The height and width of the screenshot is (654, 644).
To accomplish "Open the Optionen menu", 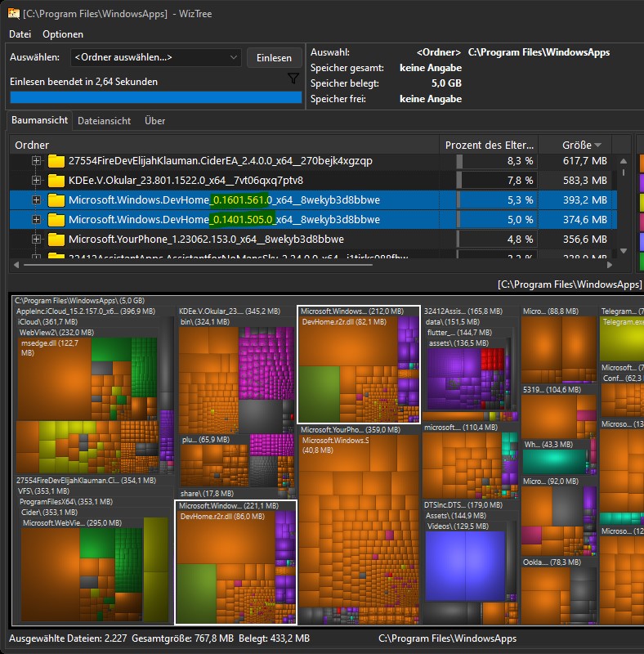I will pyautogui.click(x=63, y=34).
